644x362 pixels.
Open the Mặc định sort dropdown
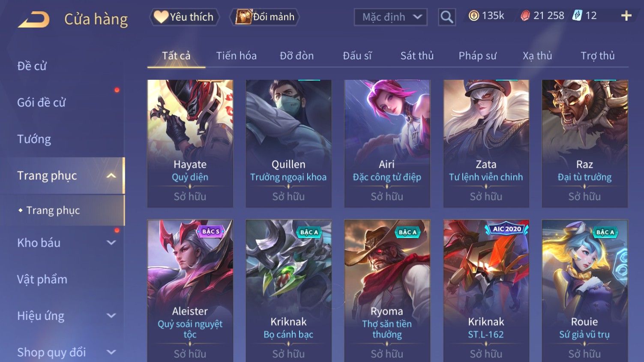tap(390, 17)
